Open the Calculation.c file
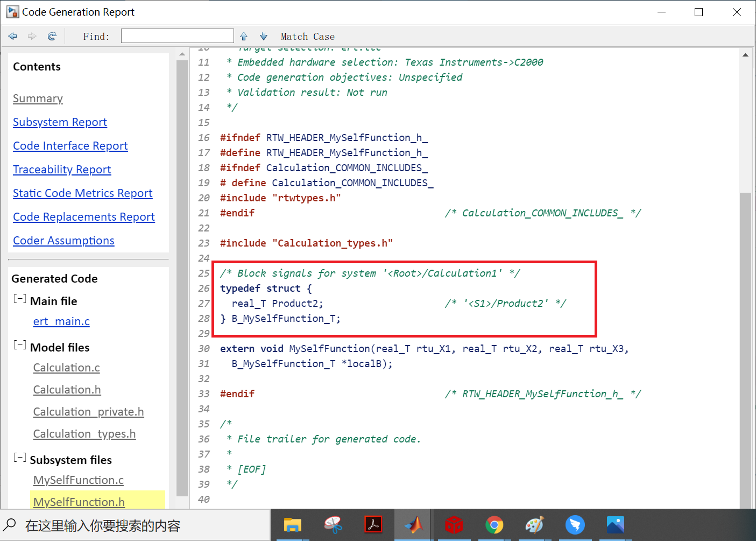 tap(67, 368)
